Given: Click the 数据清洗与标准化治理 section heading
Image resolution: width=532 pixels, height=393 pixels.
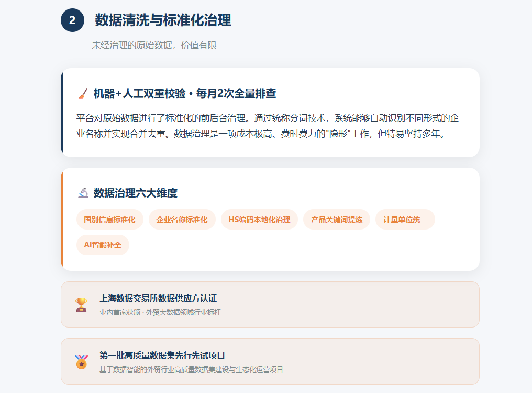Looking at the screenshot, I should click(163, 20).
